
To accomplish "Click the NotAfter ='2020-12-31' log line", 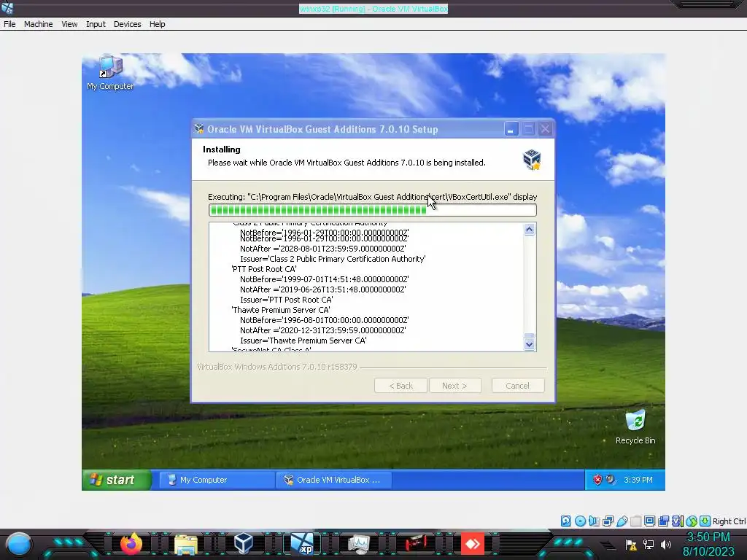I will [322, 330].
